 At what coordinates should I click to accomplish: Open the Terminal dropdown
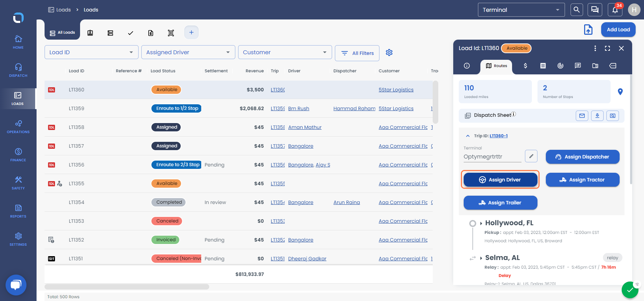[521, 10]
